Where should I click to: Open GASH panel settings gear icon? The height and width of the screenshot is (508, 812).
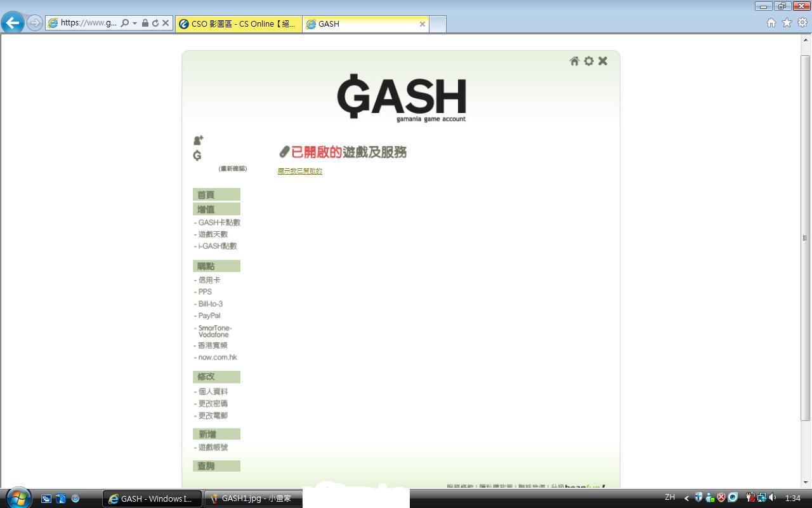click(589, 61)
